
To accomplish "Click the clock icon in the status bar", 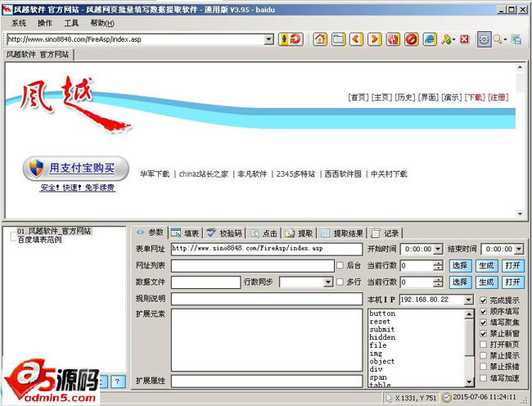I will click(447, 397).
